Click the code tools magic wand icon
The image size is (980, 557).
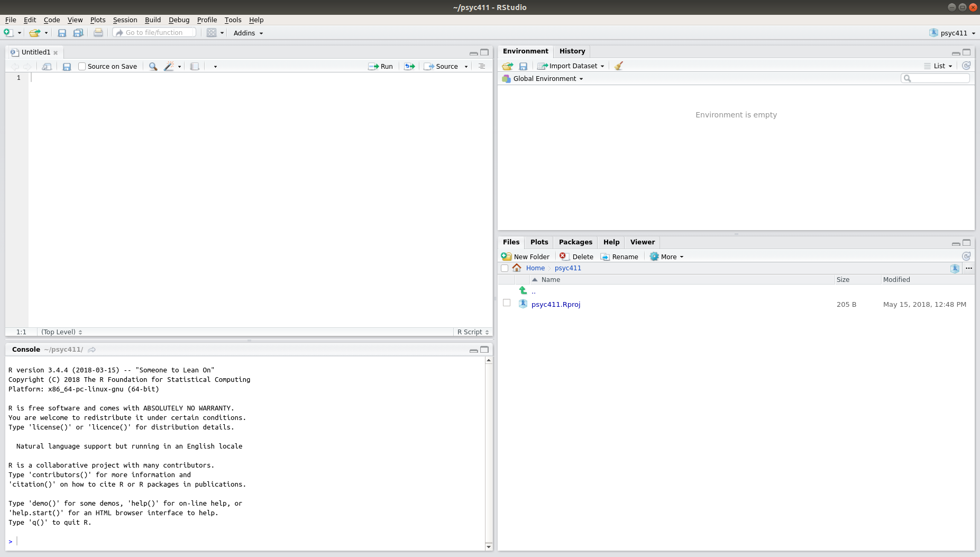click(x=169, y=67)
